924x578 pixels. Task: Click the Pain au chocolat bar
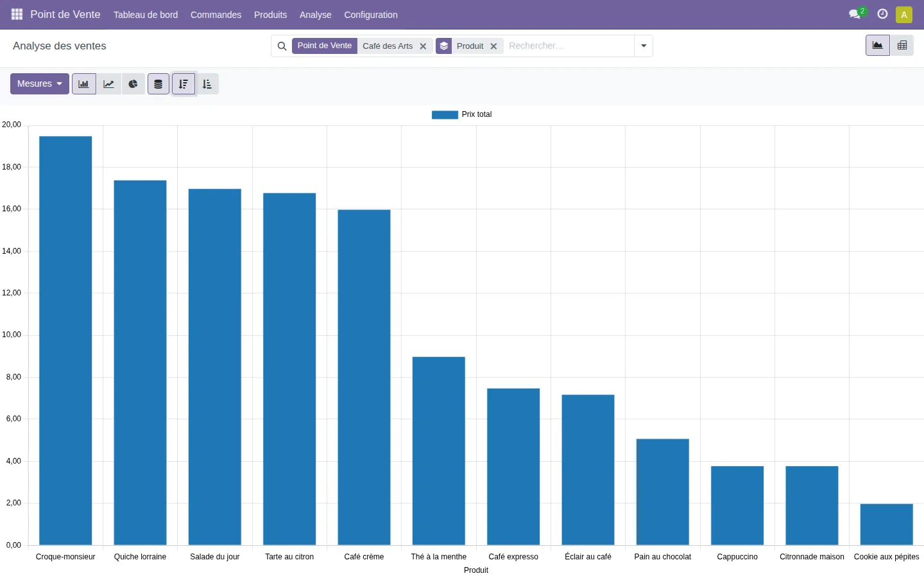tap(663, 492)
